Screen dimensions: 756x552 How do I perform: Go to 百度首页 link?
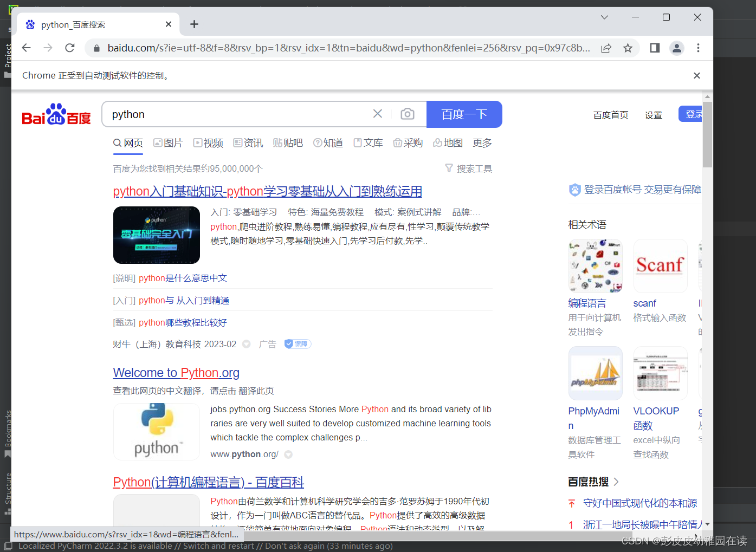click(x=611, y=115)
